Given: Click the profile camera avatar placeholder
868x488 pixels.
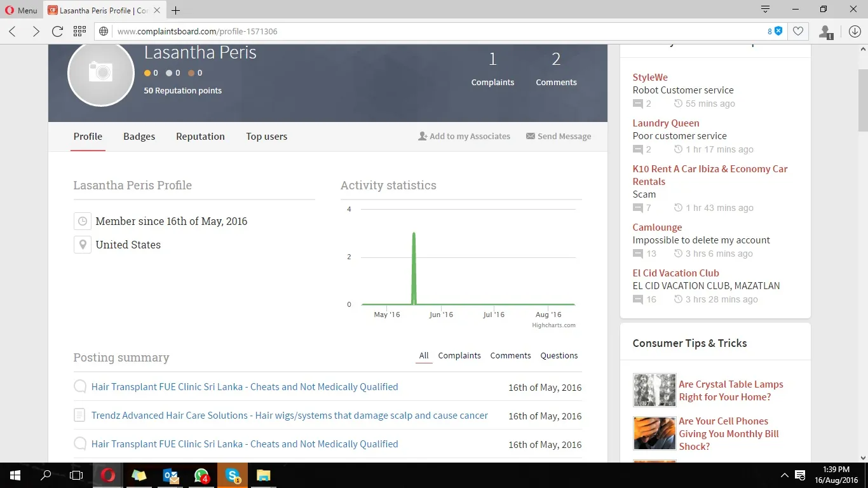Looking at the screenshot, I should click(x=101, y=72).
